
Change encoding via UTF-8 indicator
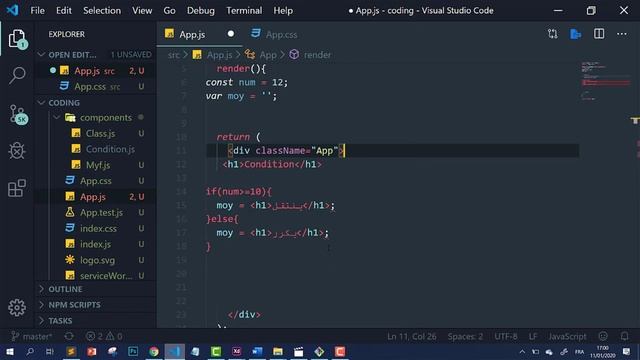(506, 336)
